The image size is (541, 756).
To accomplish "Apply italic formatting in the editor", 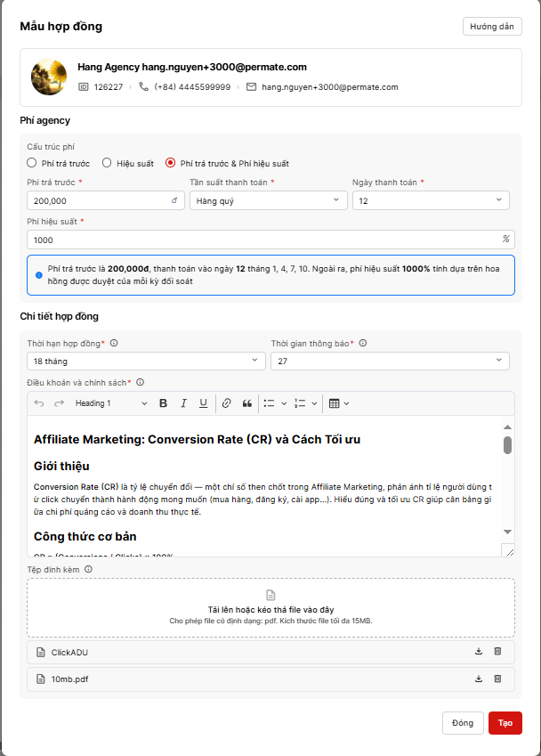I will point(183,403).
